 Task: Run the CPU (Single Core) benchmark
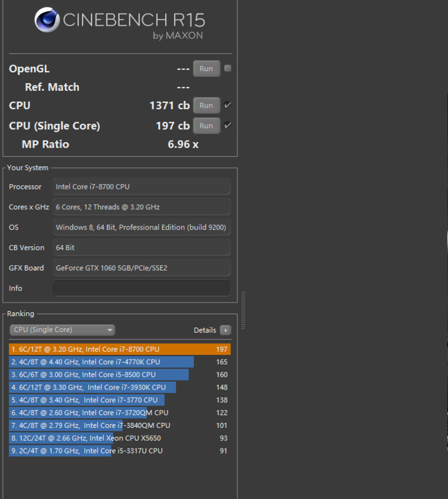(206, 125)
